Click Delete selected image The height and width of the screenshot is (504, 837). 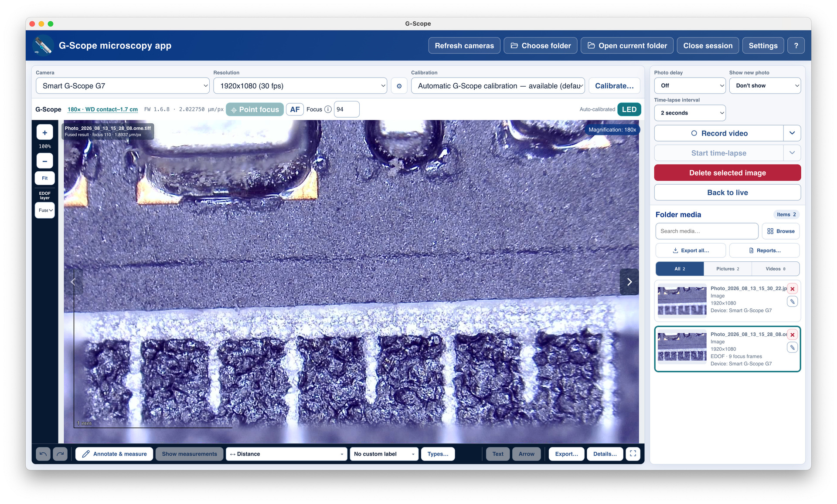(x=727, y=173)
